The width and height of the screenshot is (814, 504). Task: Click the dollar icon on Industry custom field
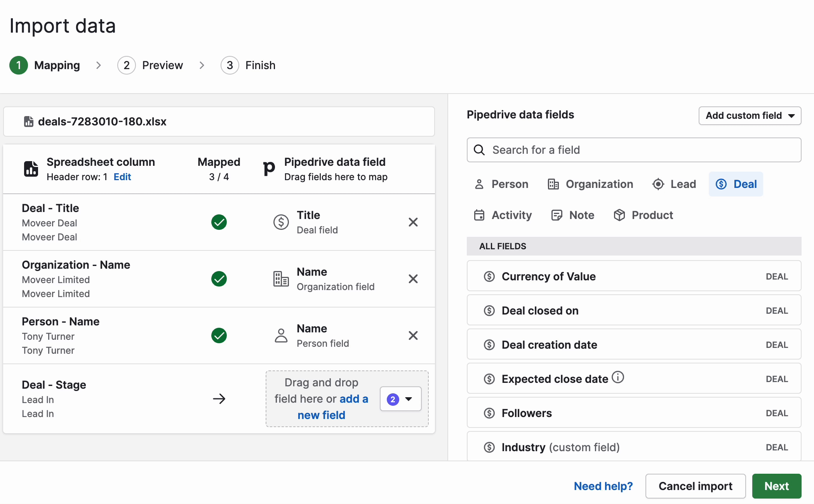[x=489, y=447]
